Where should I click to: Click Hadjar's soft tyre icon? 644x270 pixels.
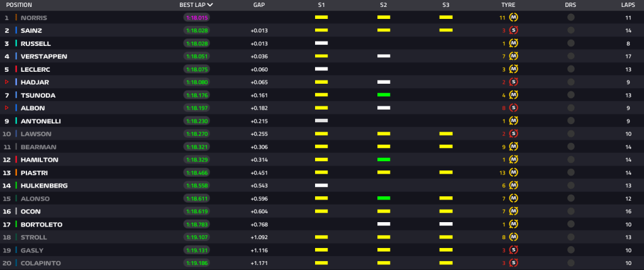[x=513, y=82]
